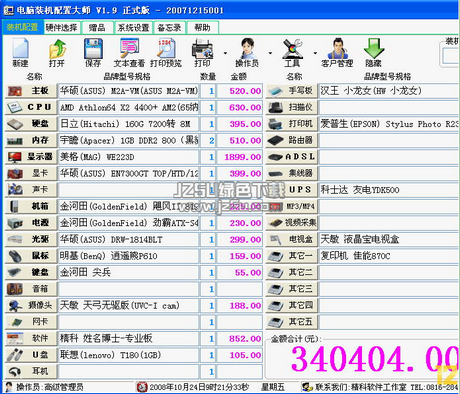Click the 键盘 keyboard button

[31, 272]
